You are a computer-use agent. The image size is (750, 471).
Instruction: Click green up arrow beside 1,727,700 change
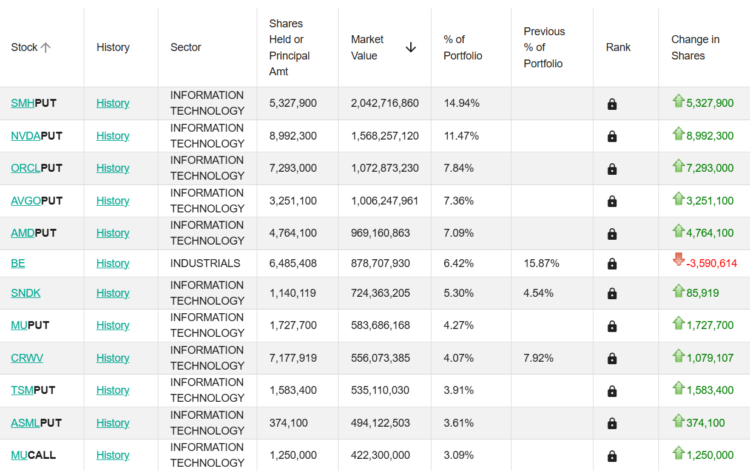pos(678,323)
